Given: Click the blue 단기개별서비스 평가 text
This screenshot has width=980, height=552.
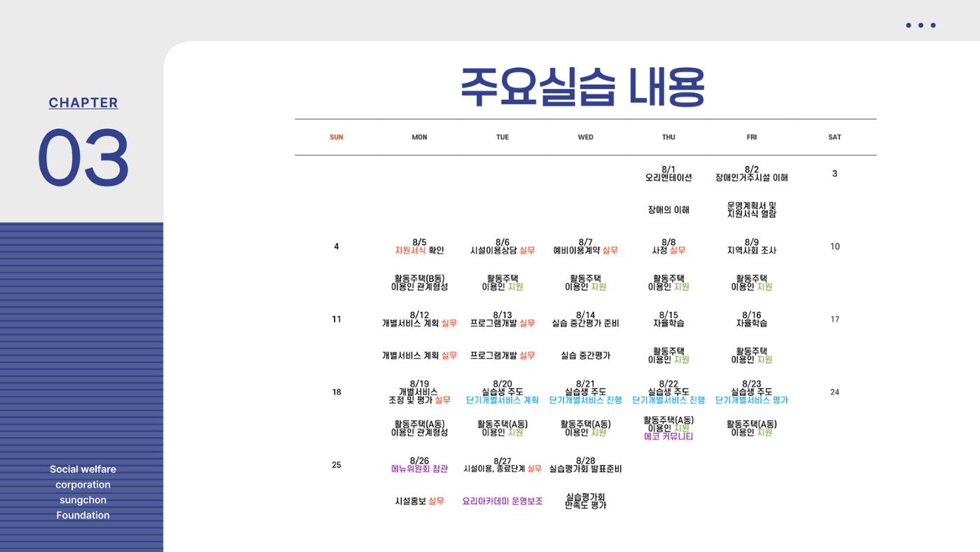Looking at the screenshot, I should pos(752,401).
